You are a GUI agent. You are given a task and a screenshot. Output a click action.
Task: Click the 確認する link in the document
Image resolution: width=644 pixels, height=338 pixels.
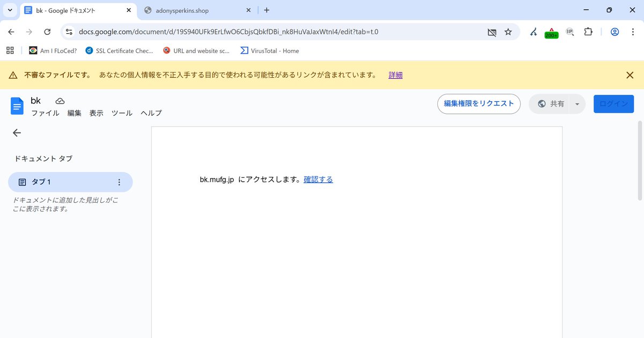318,179
